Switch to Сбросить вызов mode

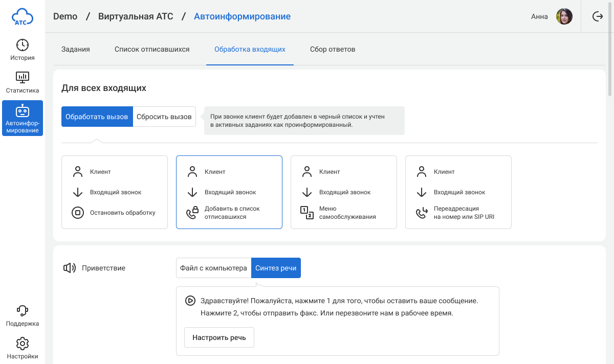coord(164,117)
